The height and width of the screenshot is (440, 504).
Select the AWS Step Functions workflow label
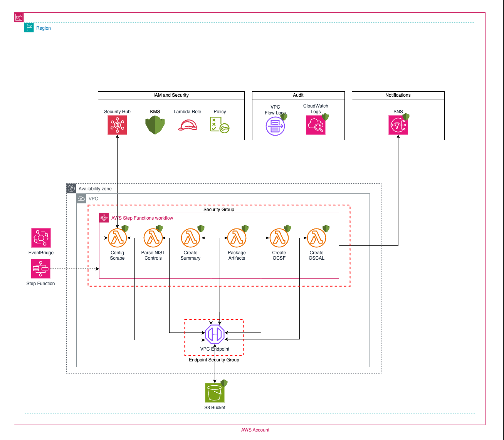tap(142, 218)
